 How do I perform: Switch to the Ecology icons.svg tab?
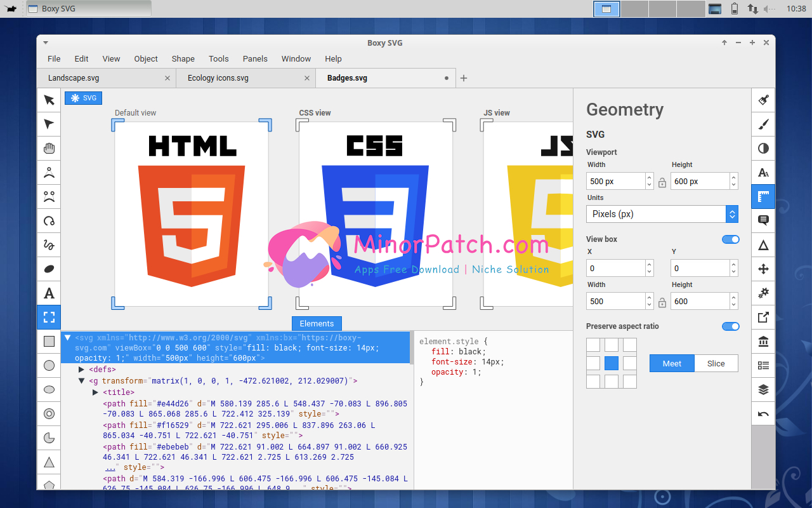pyautogui.click(x=245, y=78)
